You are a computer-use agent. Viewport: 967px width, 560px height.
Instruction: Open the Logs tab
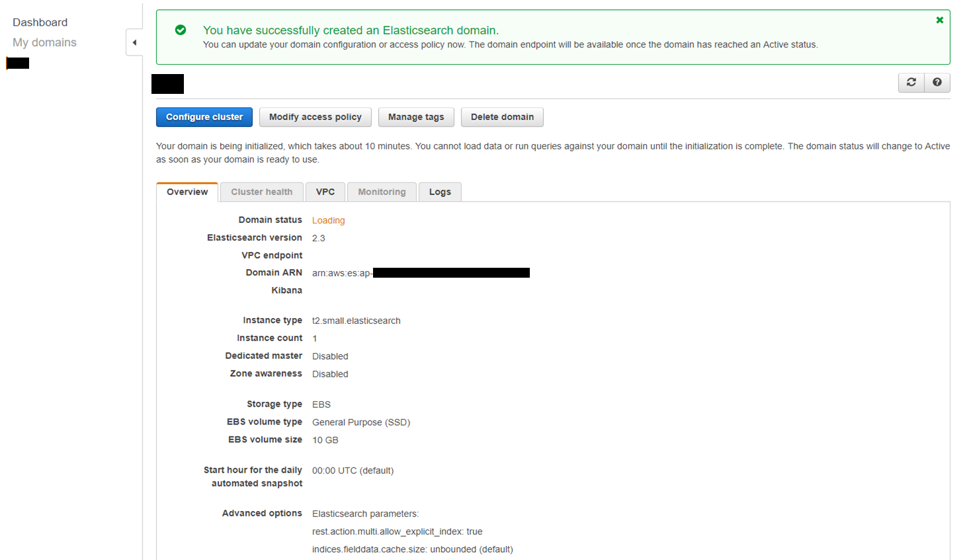[440, 192]
